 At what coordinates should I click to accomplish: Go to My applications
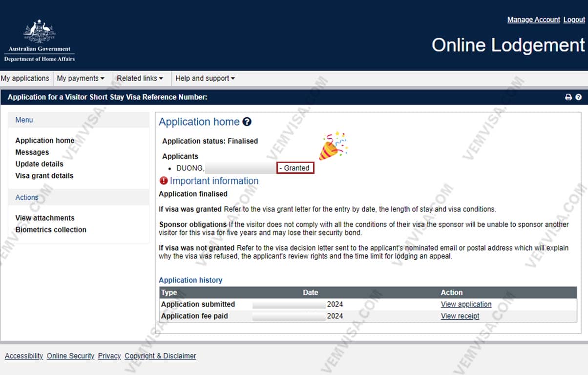click(25, 78)
